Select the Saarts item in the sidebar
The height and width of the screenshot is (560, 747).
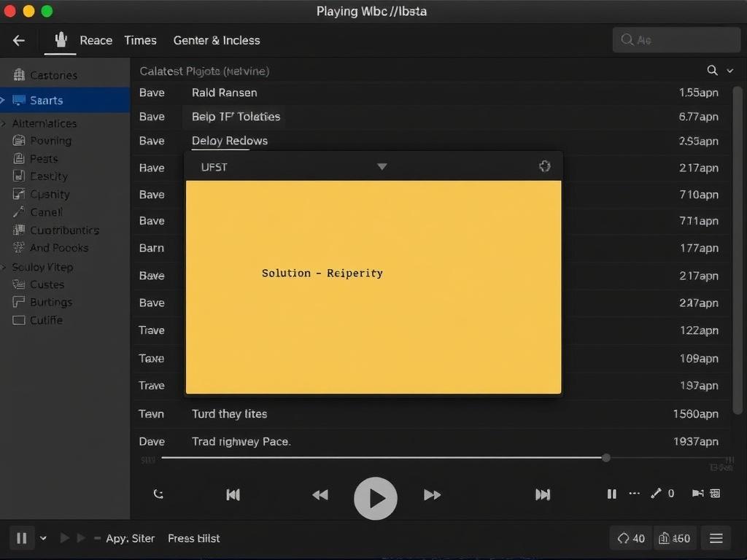click(x=47, y=101)
